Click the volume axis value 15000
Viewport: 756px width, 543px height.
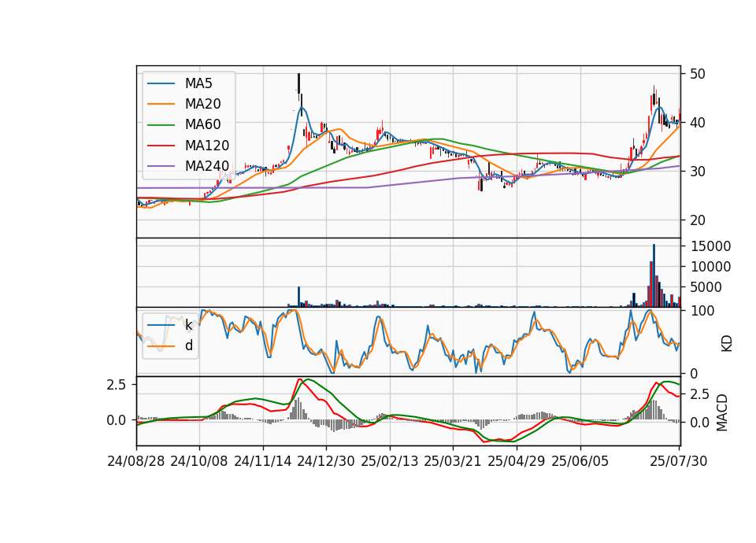pyautogui.click(x=711, y=246)
